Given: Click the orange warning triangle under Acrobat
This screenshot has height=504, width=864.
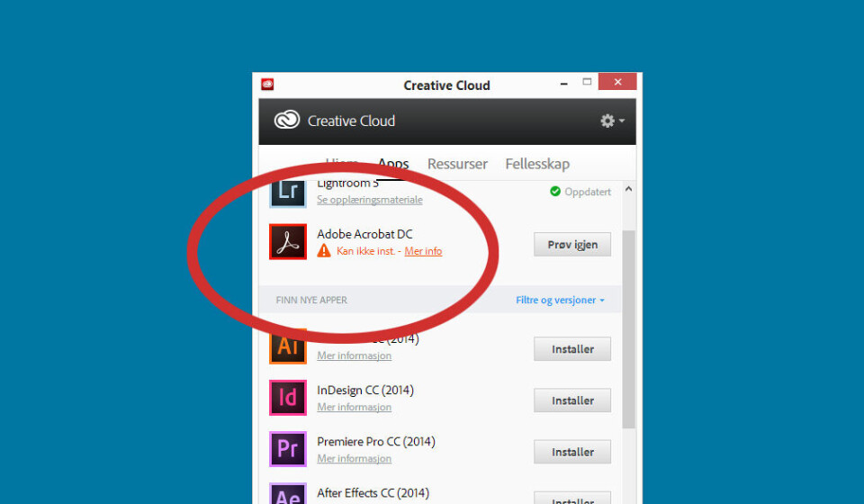Looking at the screenshot, I should tap(324, 251).
